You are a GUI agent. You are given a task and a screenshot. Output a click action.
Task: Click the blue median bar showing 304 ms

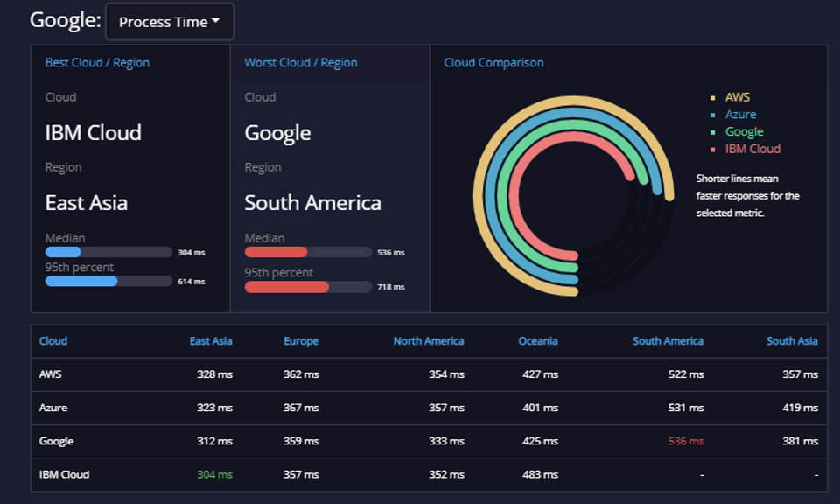63,252
